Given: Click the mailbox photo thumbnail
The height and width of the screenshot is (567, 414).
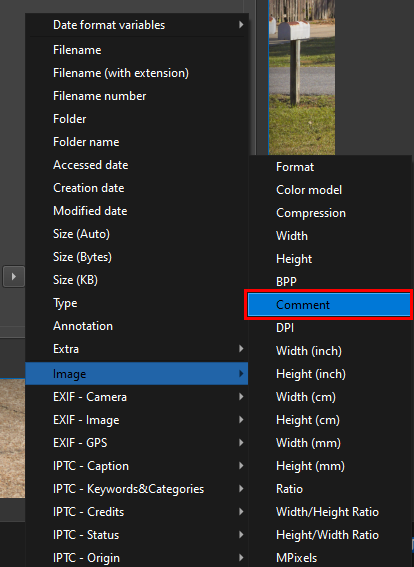Looking at the screenshot, I should [302, 77].
